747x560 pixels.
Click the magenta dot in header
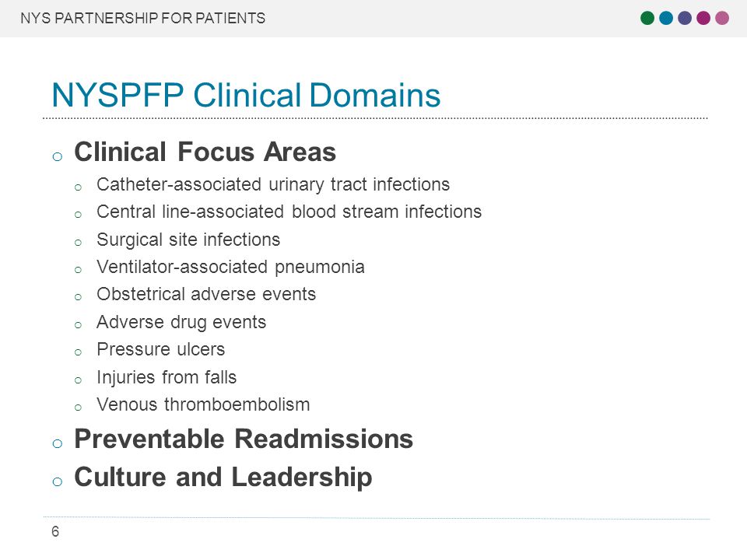coord(703,18)
